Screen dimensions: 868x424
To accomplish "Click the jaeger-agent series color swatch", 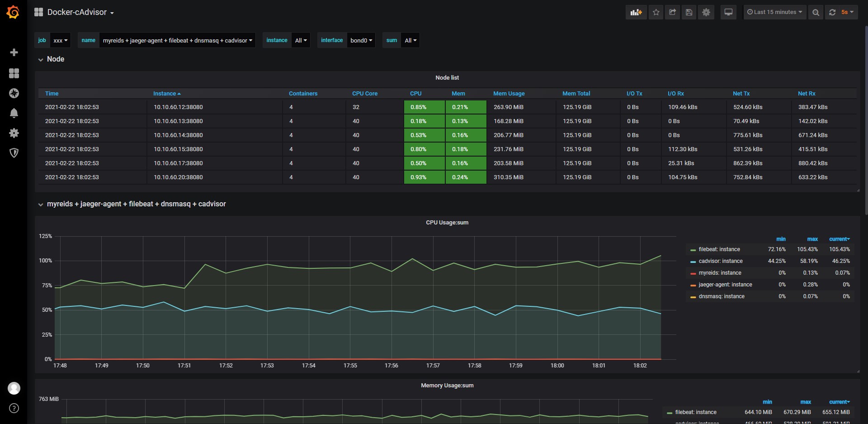I will click(693, 285).
